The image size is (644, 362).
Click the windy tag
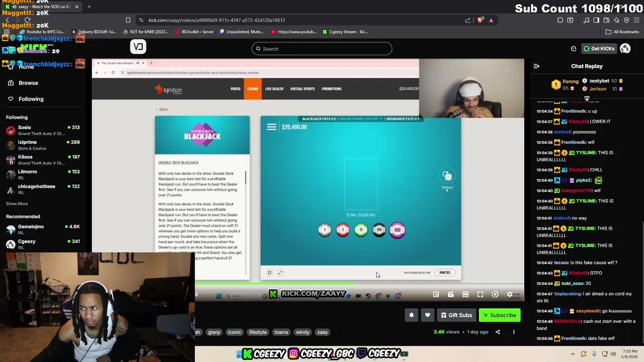point(302,332)
